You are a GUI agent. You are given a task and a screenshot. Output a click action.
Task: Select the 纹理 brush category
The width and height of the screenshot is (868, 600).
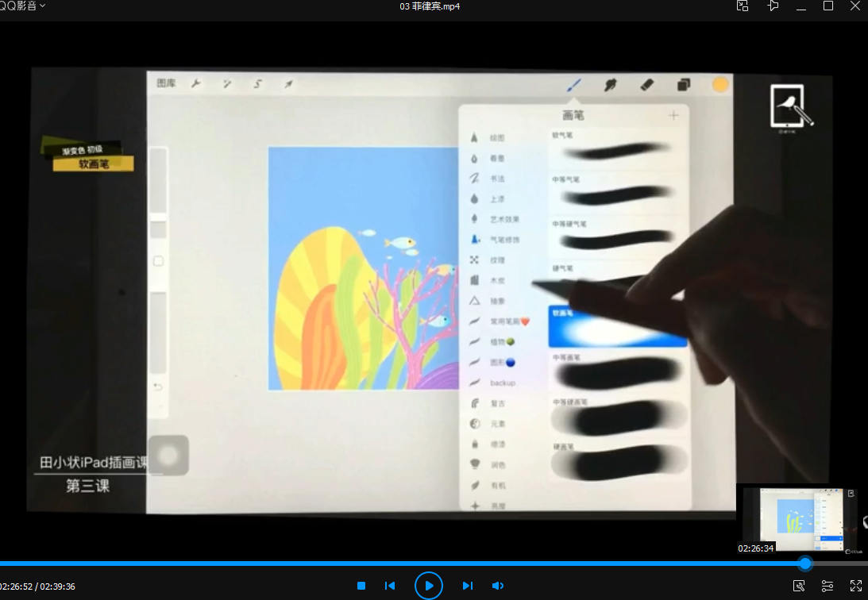pyautogui.click(x=496, y=260)
